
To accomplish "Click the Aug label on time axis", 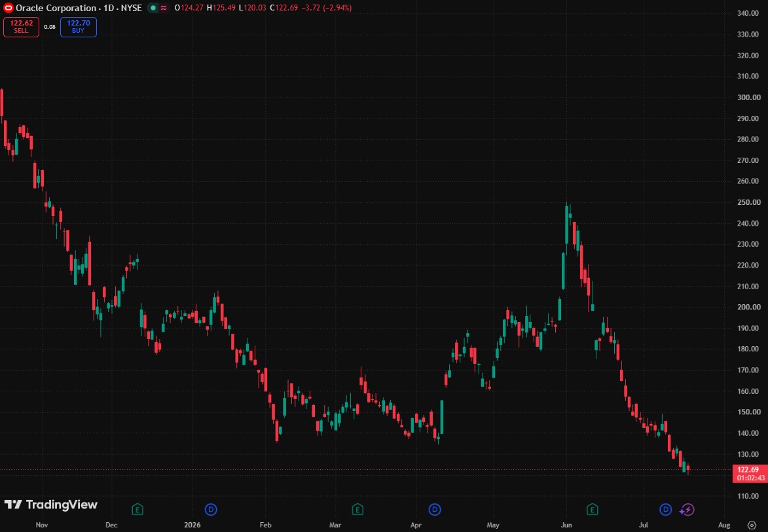I will (x=724, y=525).
